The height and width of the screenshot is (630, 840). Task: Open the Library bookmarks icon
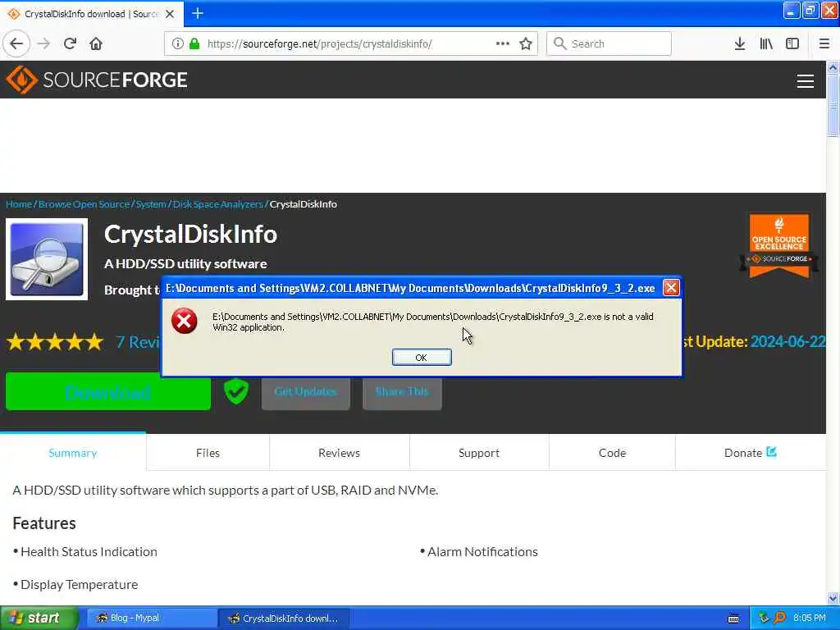pos(766,43)
